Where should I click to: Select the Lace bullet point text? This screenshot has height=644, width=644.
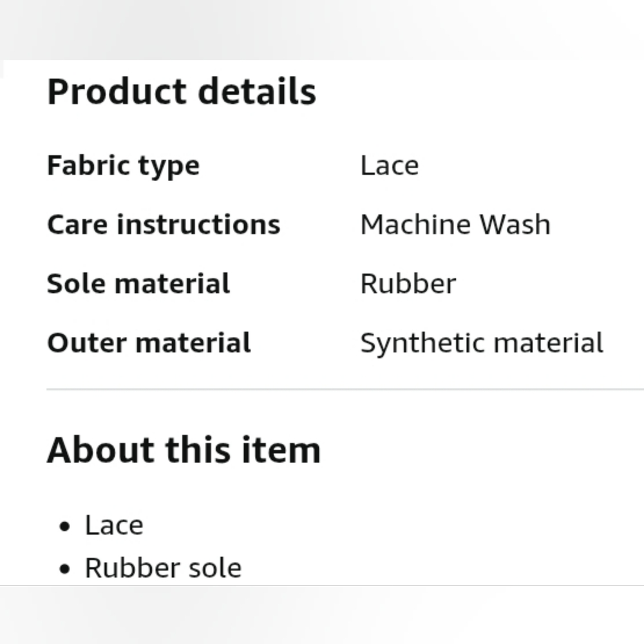point(114,526)
